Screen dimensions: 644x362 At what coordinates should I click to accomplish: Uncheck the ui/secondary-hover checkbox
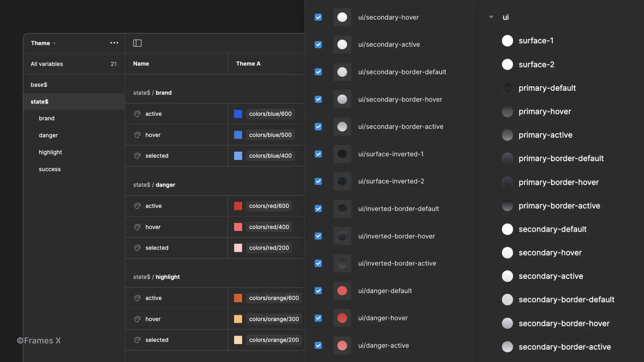(x=318, y=17)
